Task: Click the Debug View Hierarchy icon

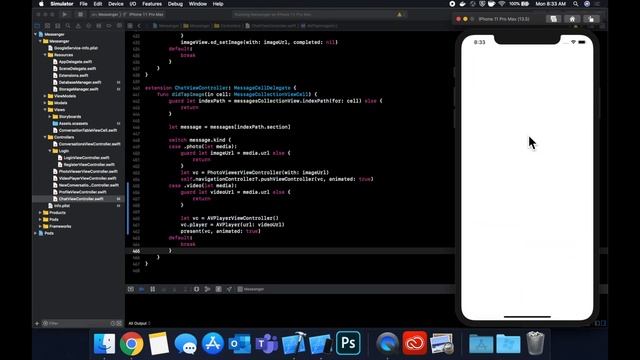Action: click(x=196, y=289)
